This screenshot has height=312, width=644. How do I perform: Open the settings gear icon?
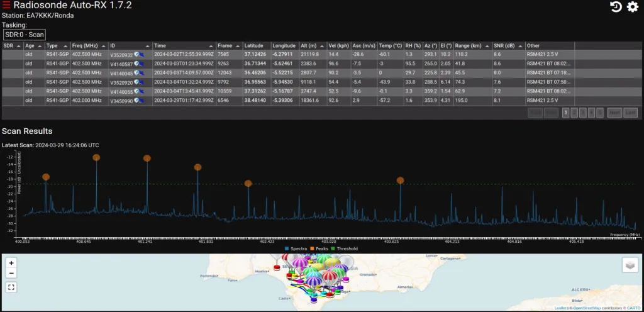633,6
